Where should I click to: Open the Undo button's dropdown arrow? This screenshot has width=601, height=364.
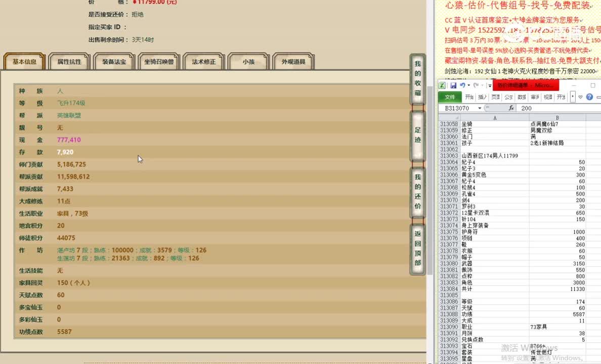pyautogui.click(x=468, y=85)
